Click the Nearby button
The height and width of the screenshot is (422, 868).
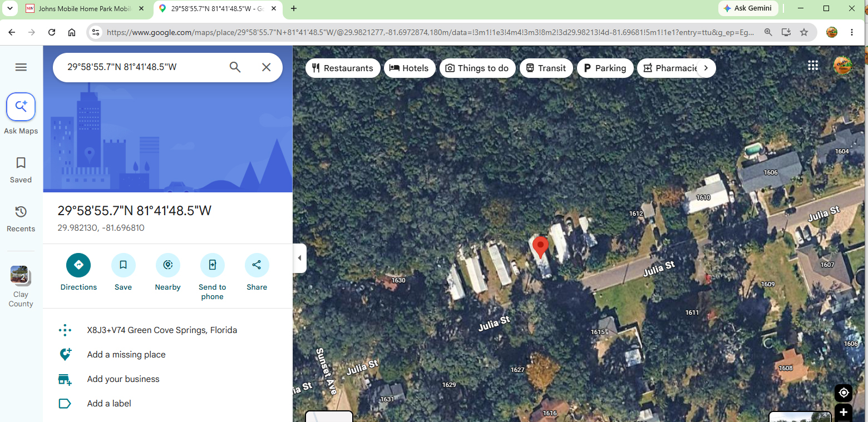(x=168, y=265)
